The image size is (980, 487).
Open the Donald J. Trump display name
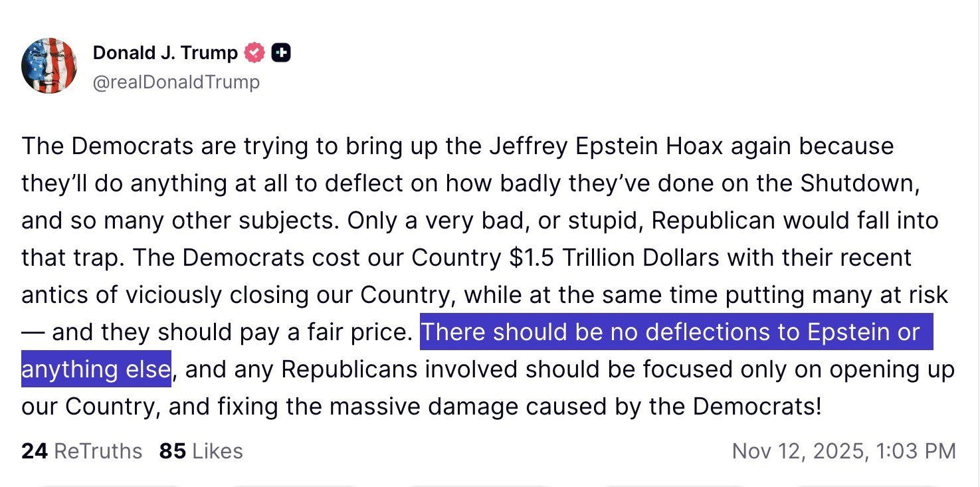coord(165,52)
